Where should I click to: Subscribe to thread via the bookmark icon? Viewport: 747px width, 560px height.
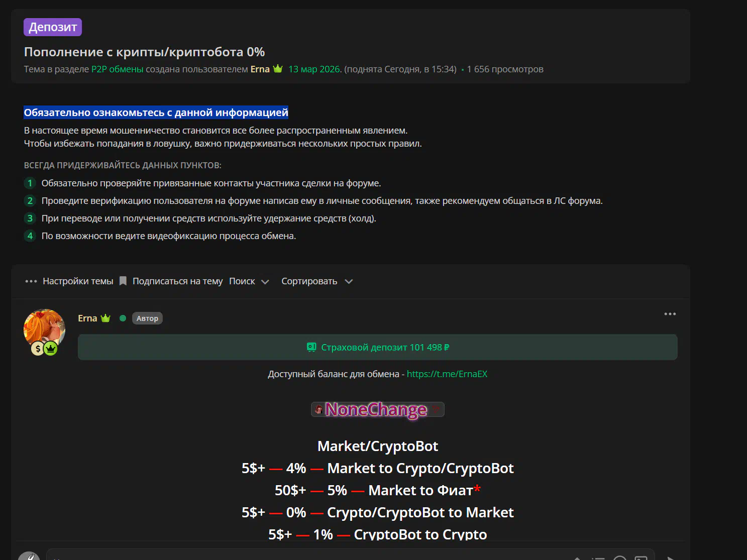point(123,281)
